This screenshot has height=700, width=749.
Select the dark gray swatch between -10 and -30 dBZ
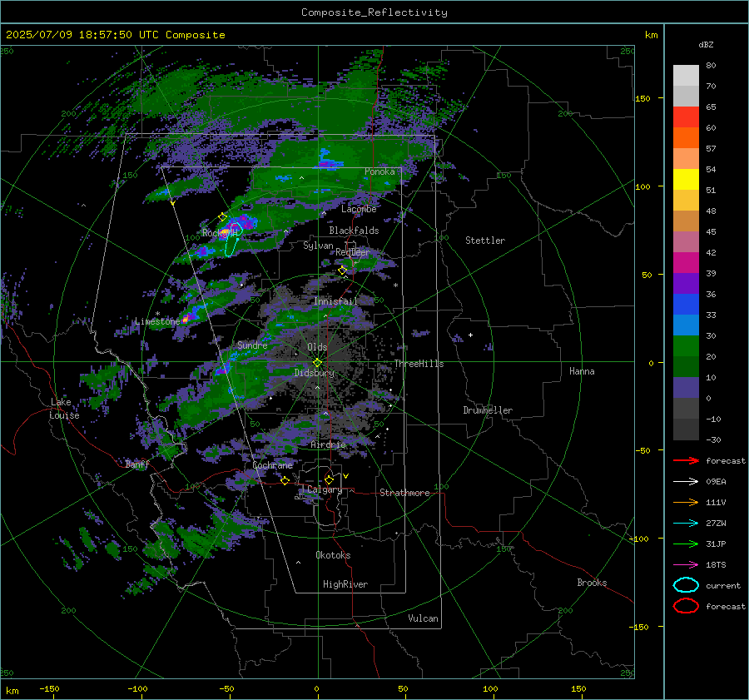click(686, 429)
